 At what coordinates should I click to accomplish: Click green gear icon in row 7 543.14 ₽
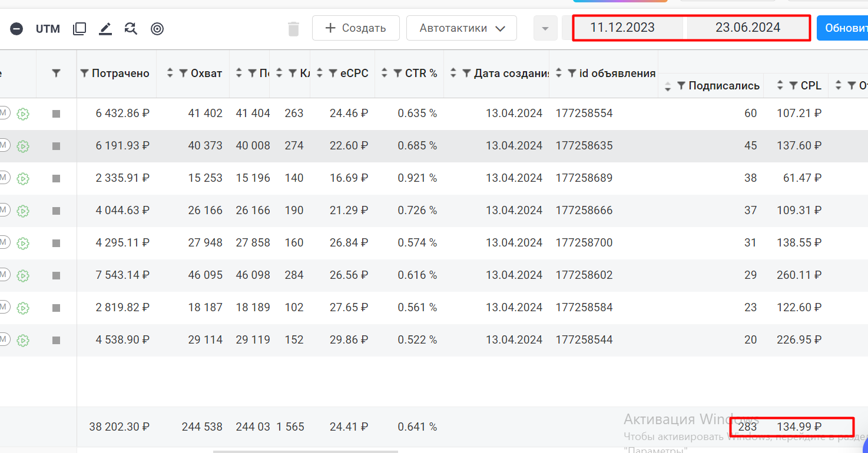[x=23, y=276]
